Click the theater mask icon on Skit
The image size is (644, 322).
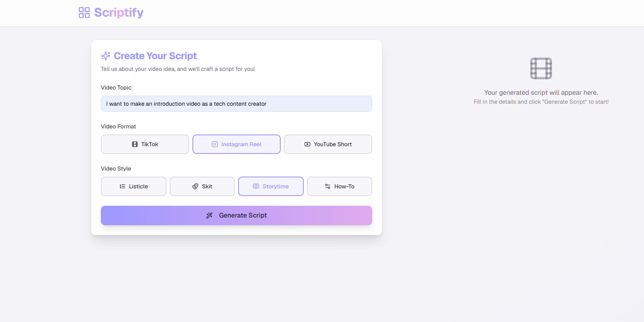pos(195,186)
